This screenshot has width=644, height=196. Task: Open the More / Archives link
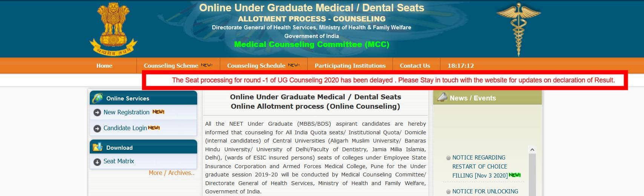tap(172, 173)
